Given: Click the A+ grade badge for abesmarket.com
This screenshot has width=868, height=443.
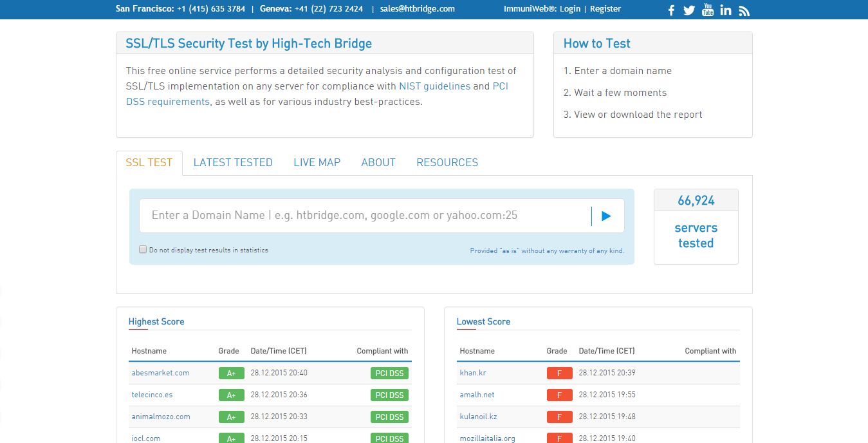Looking at the screenshot, I should [x=231, y=373].
